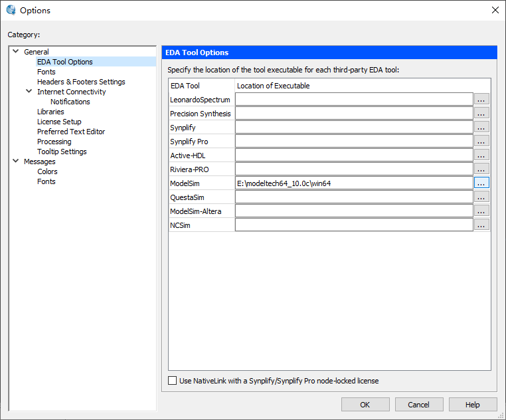Open License Setup page
Viewport: 506px width, 420px height.
[x=59, y=122]
